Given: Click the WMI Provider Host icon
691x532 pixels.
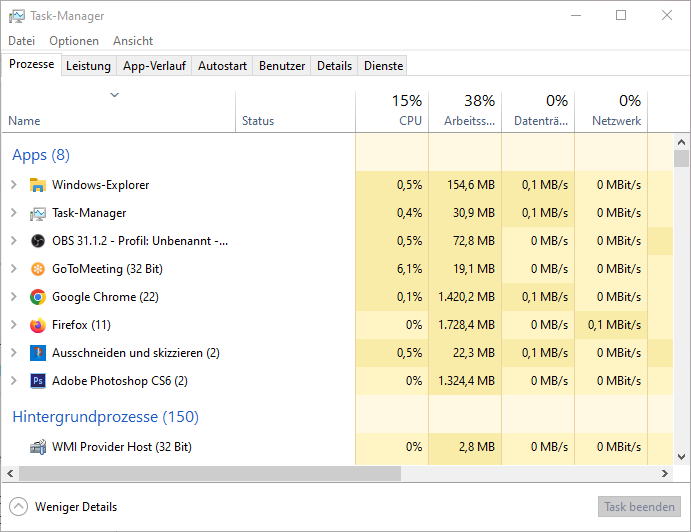Looking at the screenshot, I should coord(38,447).
